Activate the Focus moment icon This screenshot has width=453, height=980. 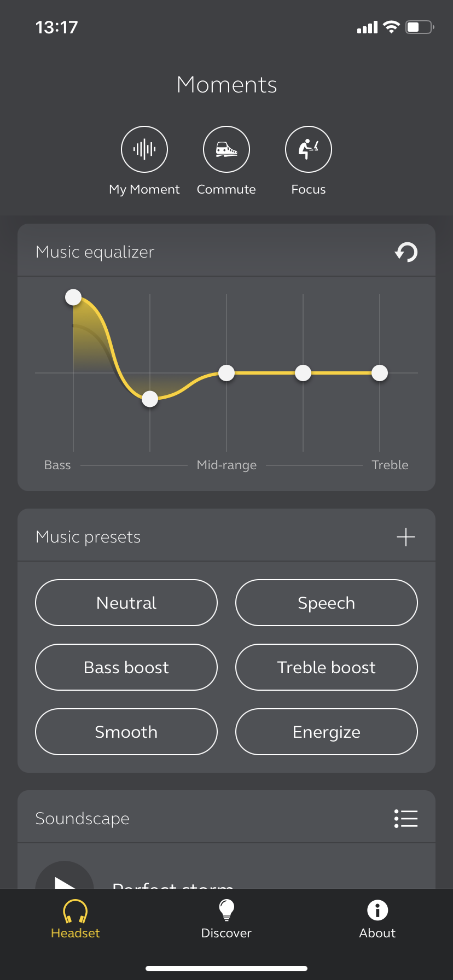point(309,149)
